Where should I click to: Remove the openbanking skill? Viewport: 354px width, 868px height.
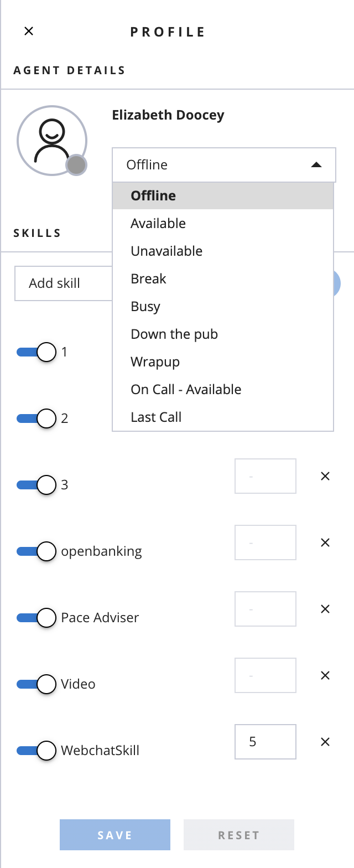pos(325,542)
